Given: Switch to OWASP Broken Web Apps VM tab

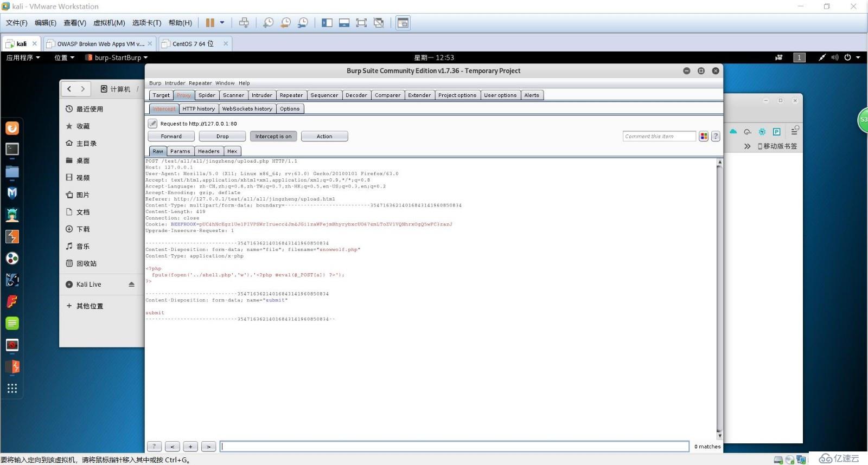Looking at the screenshot, I should (x=100, y=44).
